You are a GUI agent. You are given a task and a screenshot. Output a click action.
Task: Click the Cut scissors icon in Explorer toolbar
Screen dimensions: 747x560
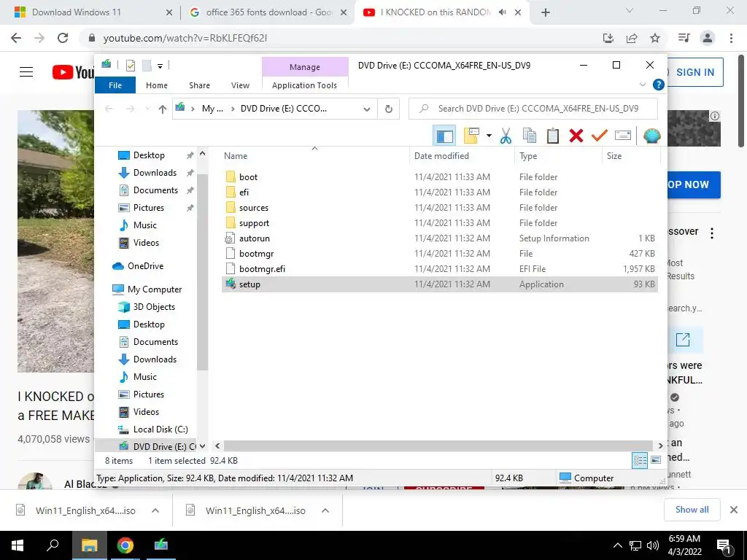pyautogui.click(x=506, y=136)
